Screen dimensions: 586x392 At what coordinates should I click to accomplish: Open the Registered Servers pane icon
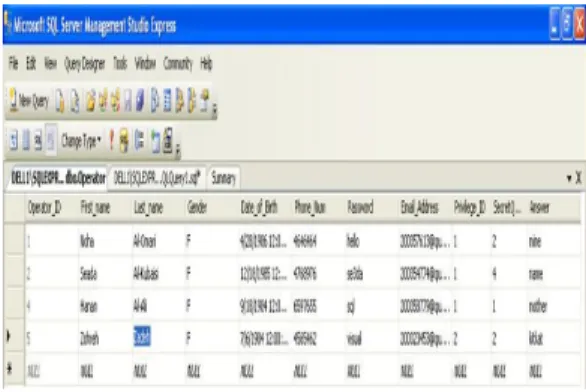(x=154, y=101)
